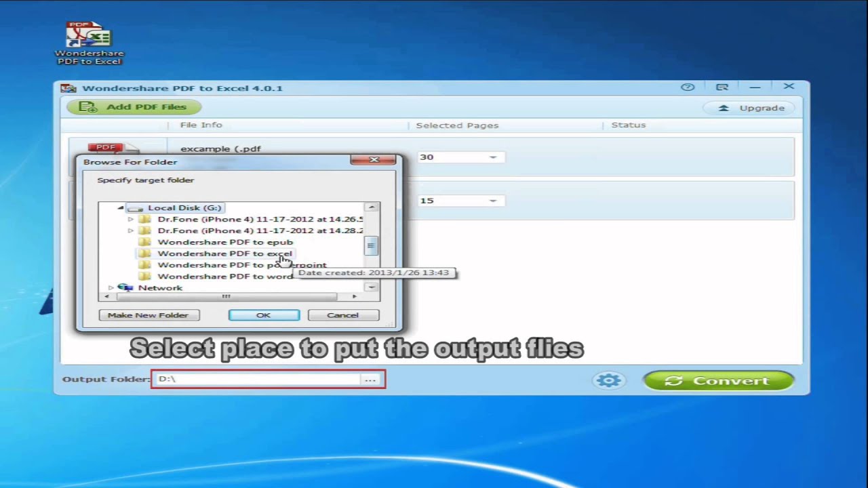Click the folder tree scroll up arrow

tap(371, 207)
